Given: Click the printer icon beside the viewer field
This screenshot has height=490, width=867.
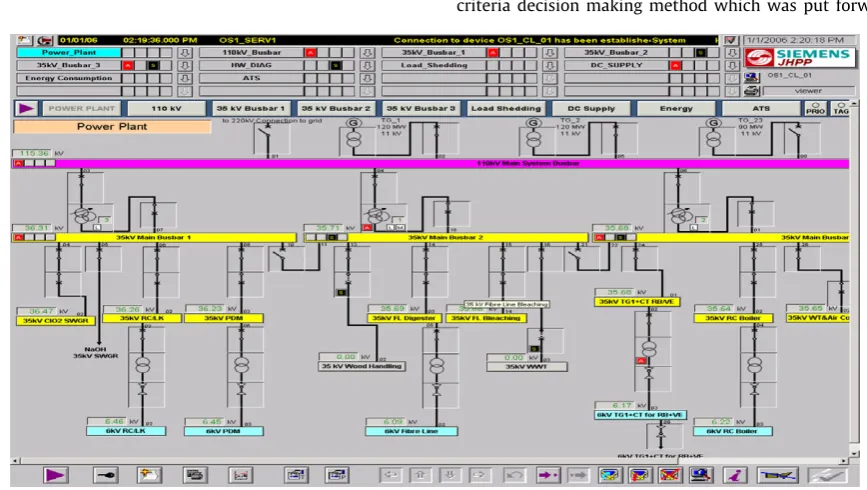Looking at the screenshot, I should pyautogui.click(x=751, y=90).
